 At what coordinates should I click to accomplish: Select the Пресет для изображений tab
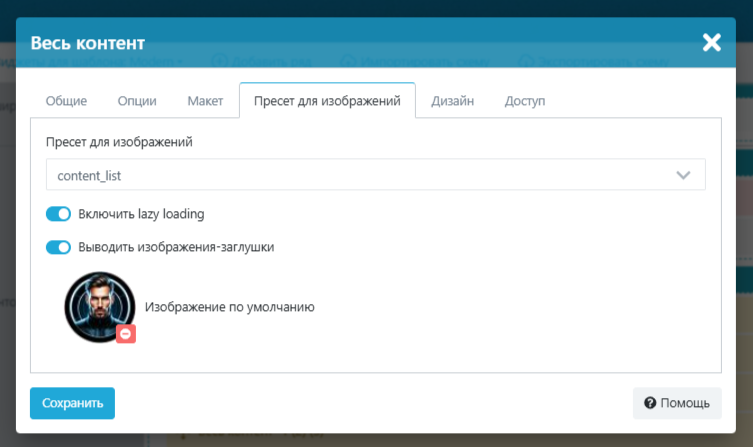click(327, 101)
